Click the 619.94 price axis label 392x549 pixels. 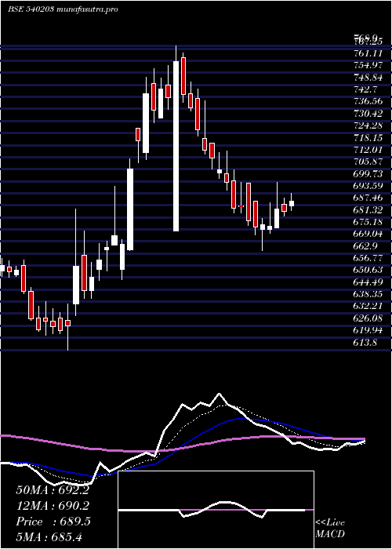tap(368, 330)
